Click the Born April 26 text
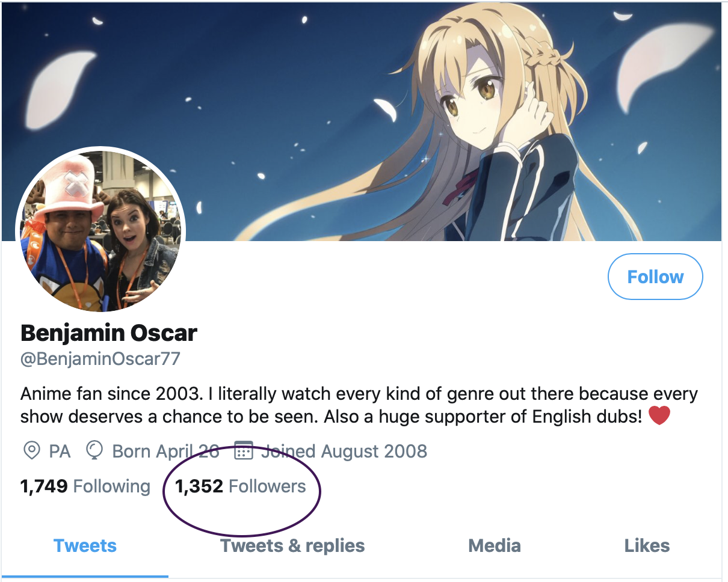The width and height of the screenshot is (728, 582). click(165, 452)
